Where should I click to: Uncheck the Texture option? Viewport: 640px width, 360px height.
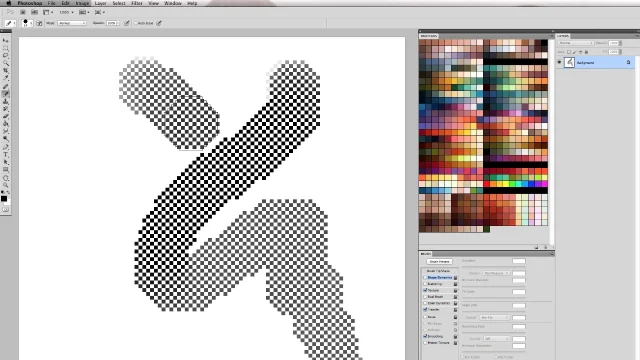425,290
